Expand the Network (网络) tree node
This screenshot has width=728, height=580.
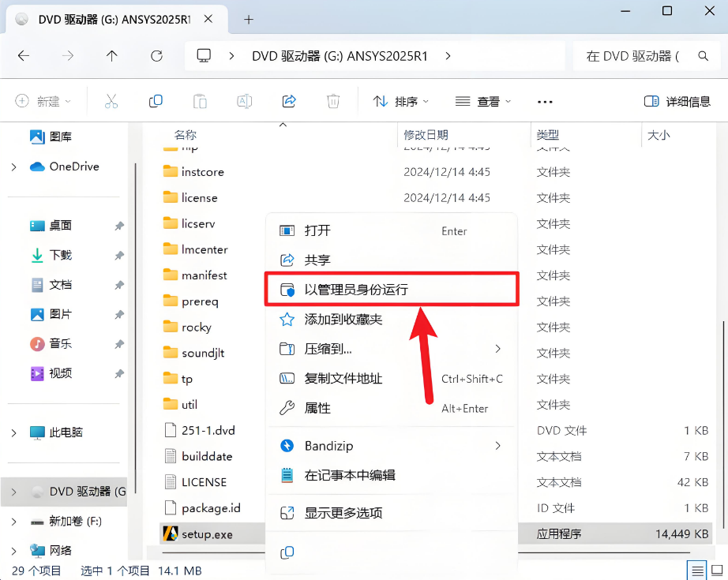14,551
